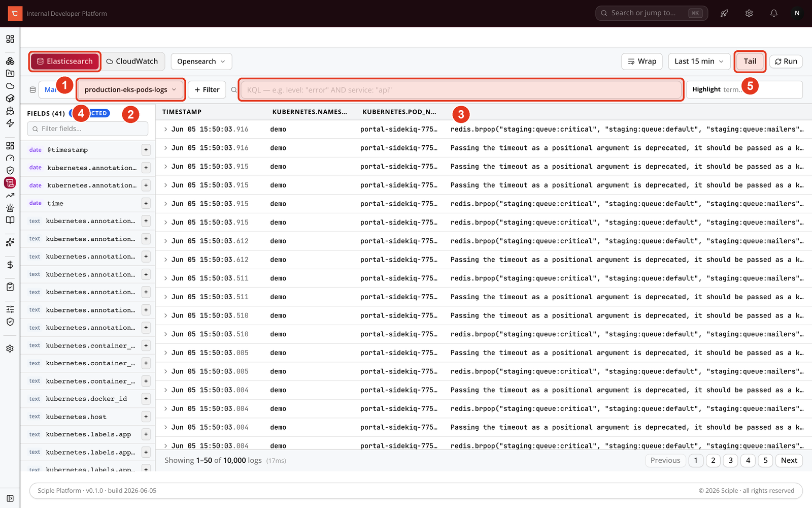Go to results page 1
The image size is (812, 508).
(x=696, y=460)
